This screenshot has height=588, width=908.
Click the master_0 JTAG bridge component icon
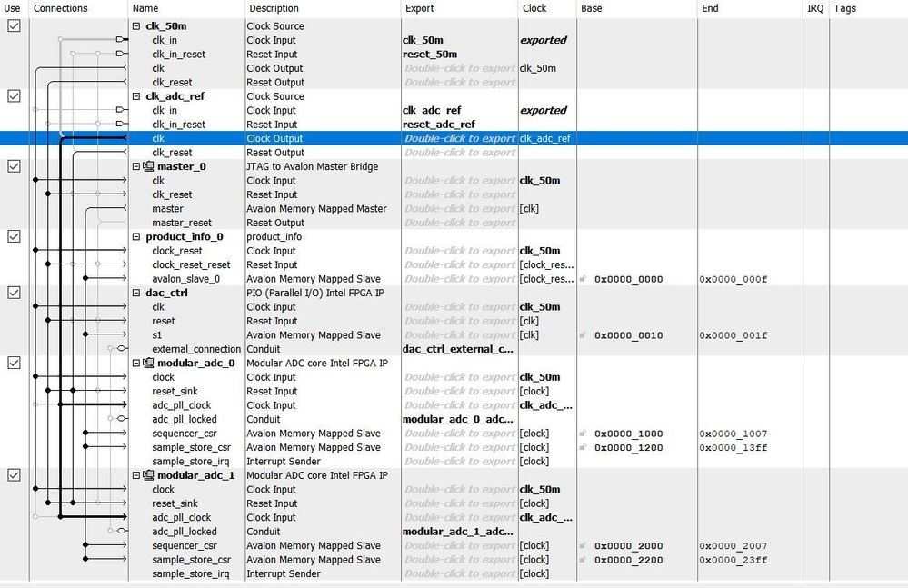(148, 166)
